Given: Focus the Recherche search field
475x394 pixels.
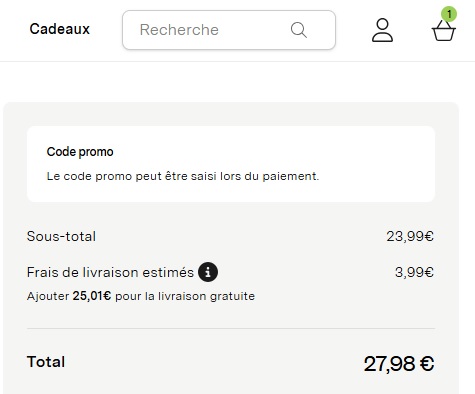Looking at the screenshot, I should click(x=229, y=30).
